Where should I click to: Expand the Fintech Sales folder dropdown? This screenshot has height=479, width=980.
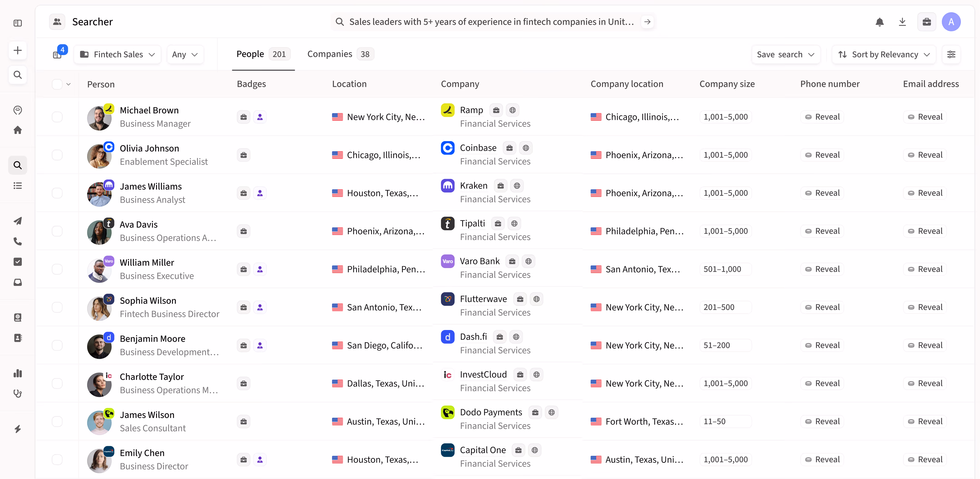click(118, 54)
